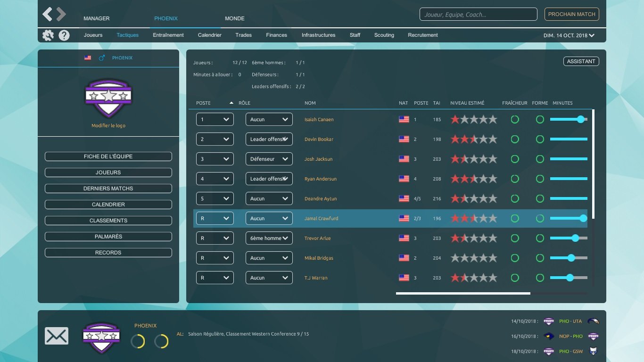Click the player search input field

tap(478, 15)
